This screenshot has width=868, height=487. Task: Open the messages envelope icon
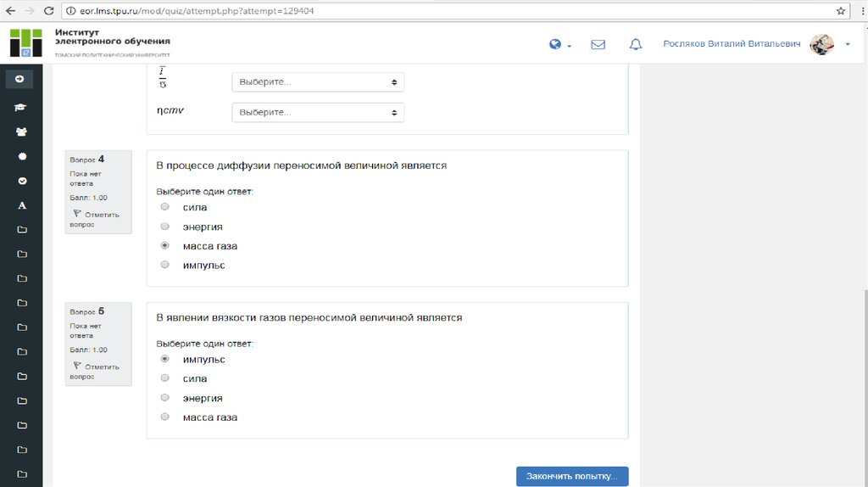click(598, 45)
